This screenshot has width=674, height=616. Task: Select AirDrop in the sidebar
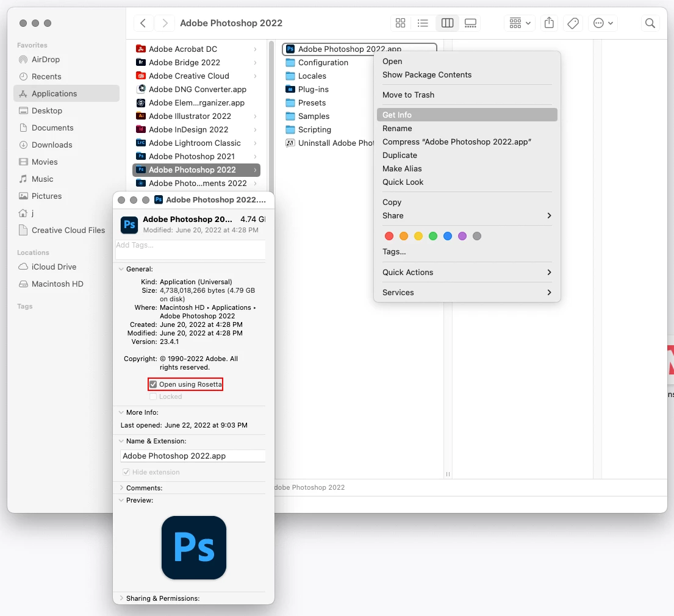(x=66, y=59)
